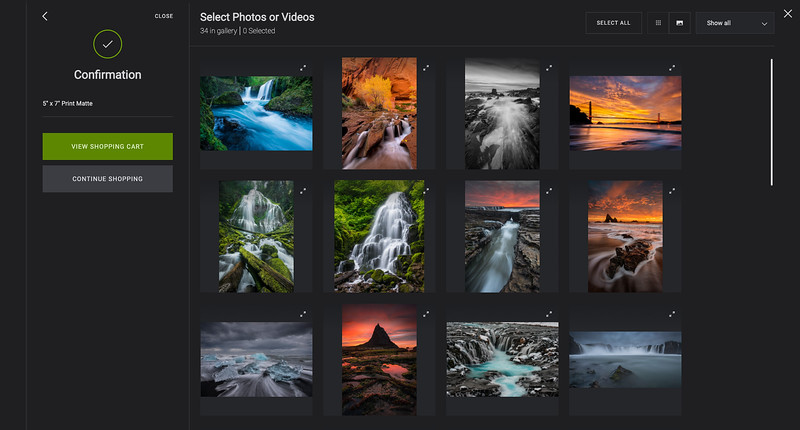The width and height of the screenshot is (800, 430).
Task: Click the 5" x 7" Print Matte text
Action: 68,104
